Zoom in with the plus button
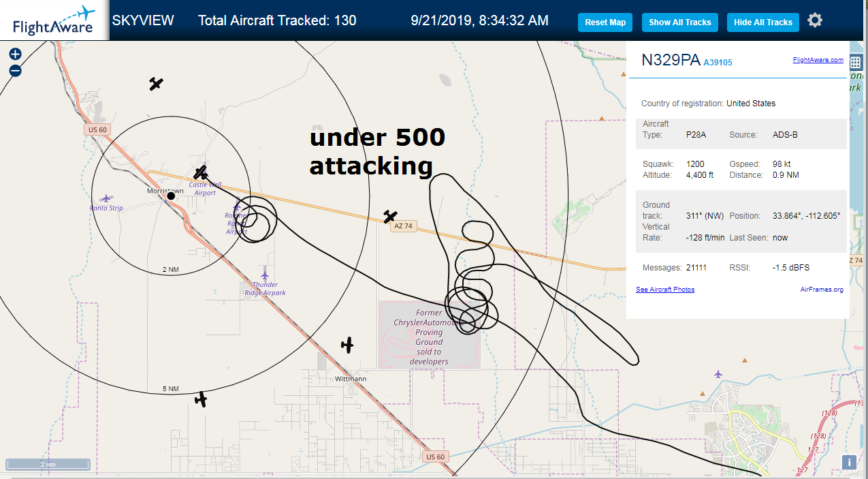 [x=15, y=55]
